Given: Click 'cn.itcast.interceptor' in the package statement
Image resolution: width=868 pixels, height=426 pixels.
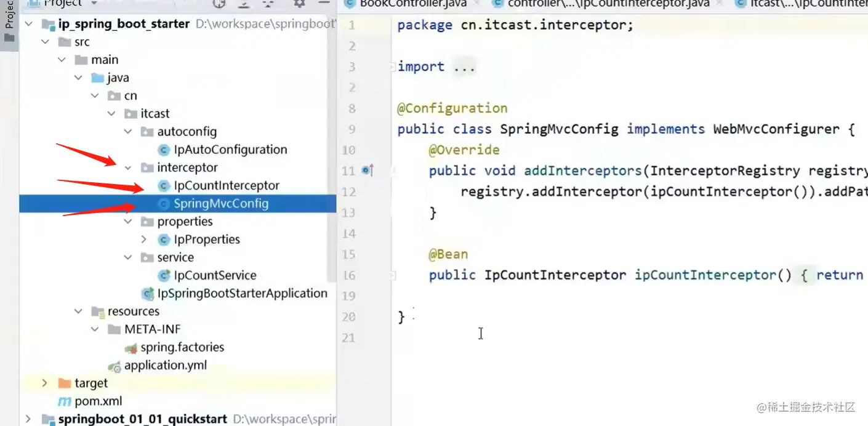Looking at the screenshot, I should point(544,25).
